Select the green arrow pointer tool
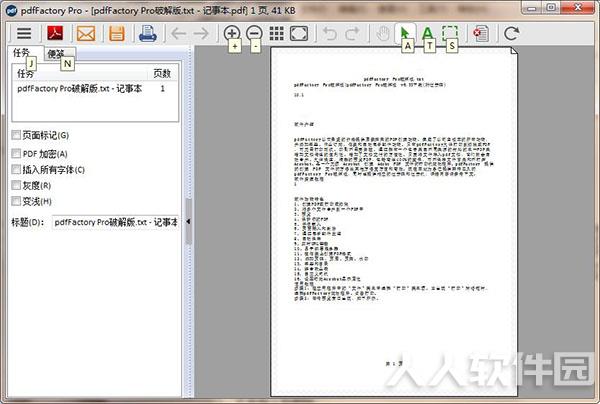 (x=405, y=34)
